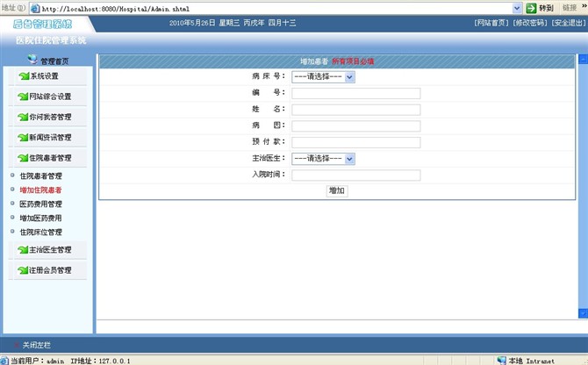Screen dimensions: 588x365
Task: Open the 主治医生 dropdown list
Action: (349, 159)
